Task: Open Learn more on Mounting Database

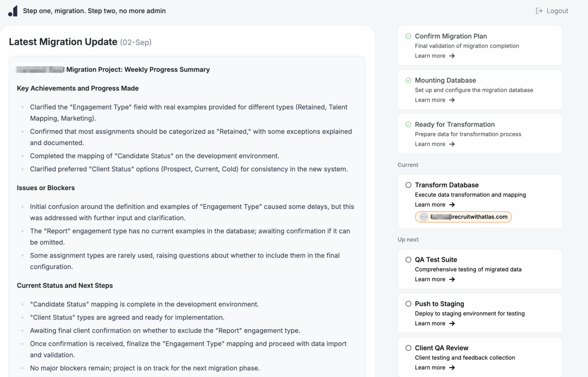Action: (x=430, y=100)
